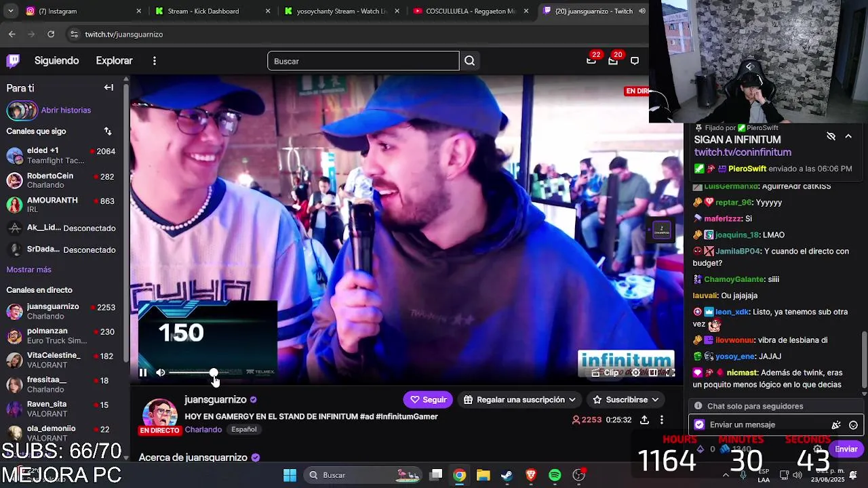Open the Suscribirse dropdown
Viewport: 868px width, 488px height.
click(x=626, y=400)
